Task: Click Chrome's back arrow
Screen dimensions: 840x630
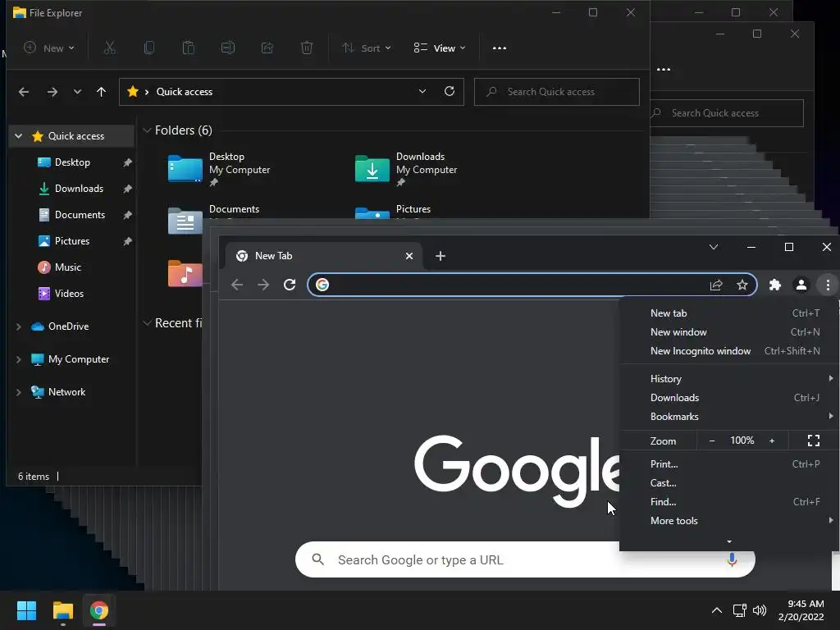Action: 237,285
